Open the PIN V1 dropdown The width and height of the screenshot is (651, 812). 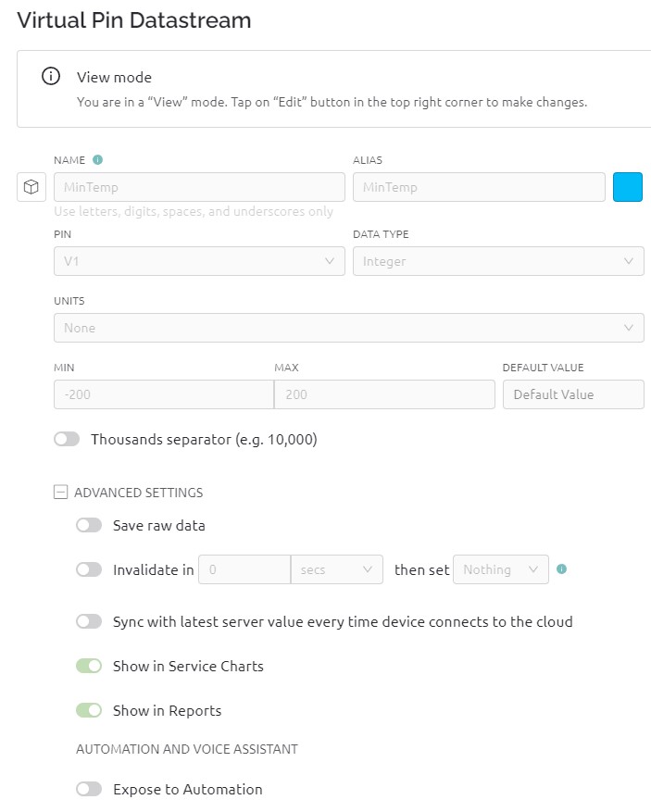tap(199, 261)
